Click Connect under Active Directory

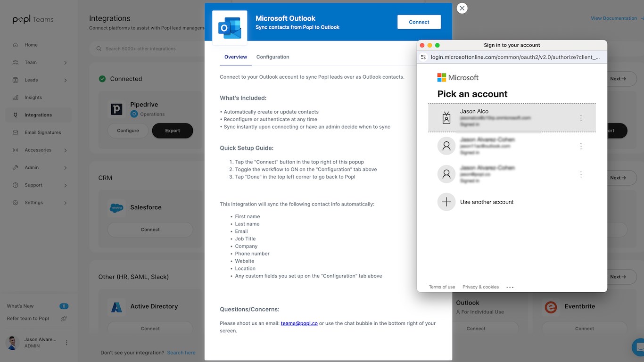coord(150,329)
